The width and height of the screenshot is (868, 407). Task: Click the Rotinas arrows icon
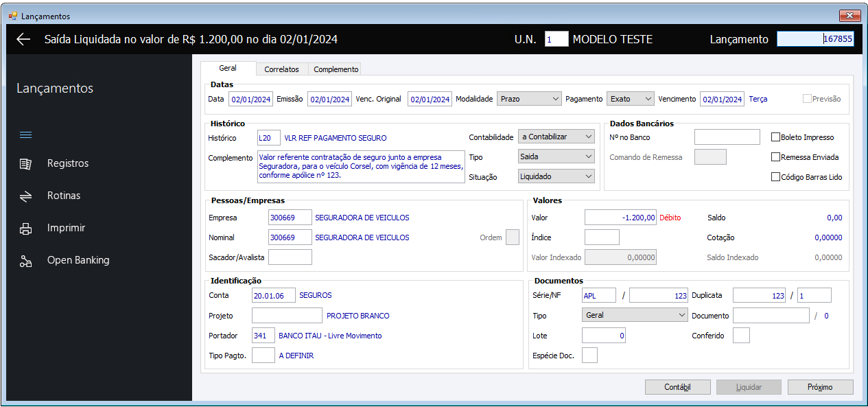25,196
